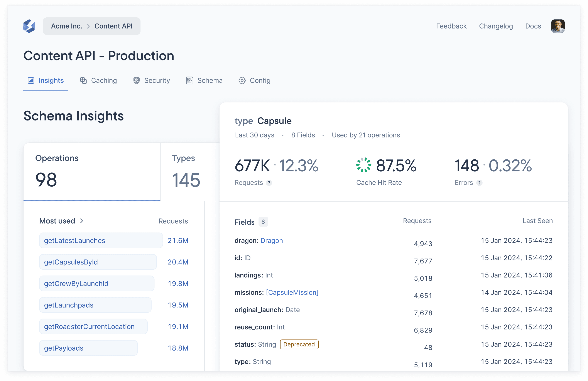
Task: Open the Acme Inc. organization breadcrumb
Action: click(x=66, y=26)
